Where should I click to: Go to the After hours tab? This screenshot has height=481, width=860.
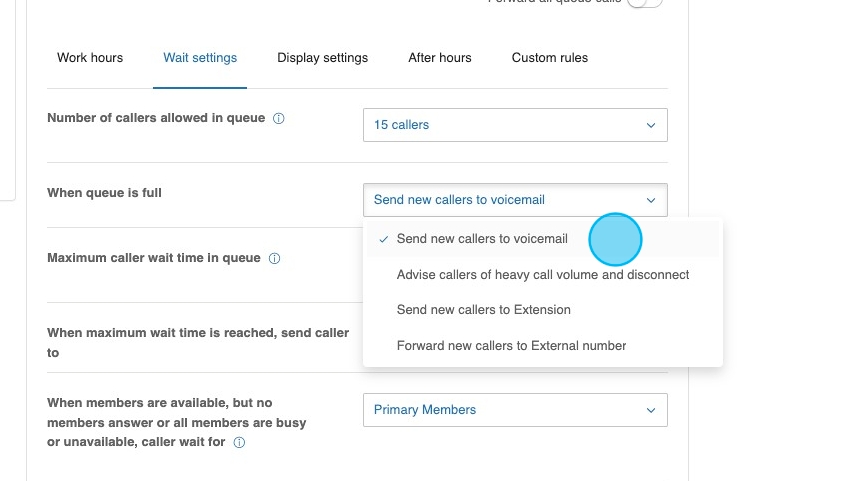click(x=439, y=58)
